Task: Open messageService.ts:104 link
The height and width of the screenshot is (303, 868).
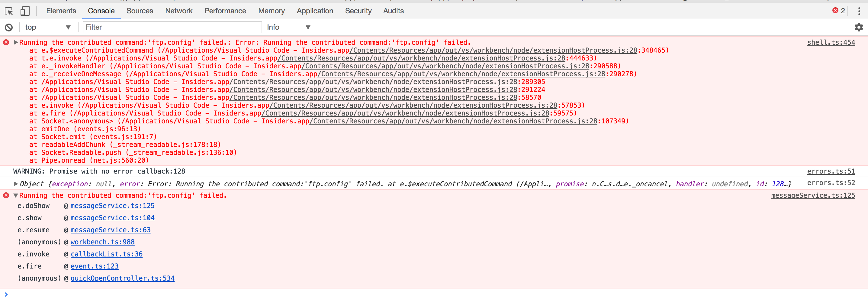Action: pyautogui.click(x=113, y=218)
